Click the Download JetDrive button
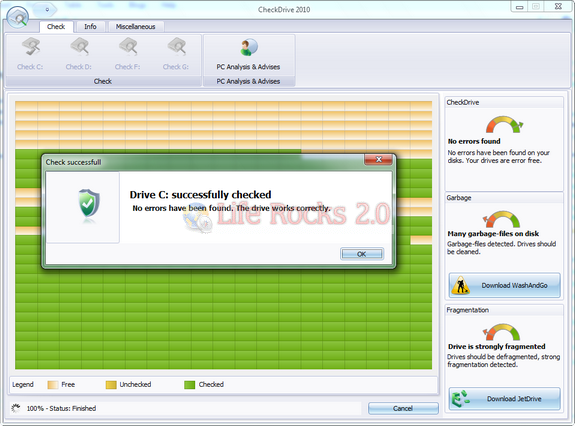This screenshot has height=426, width=575. tap(505, 399)
